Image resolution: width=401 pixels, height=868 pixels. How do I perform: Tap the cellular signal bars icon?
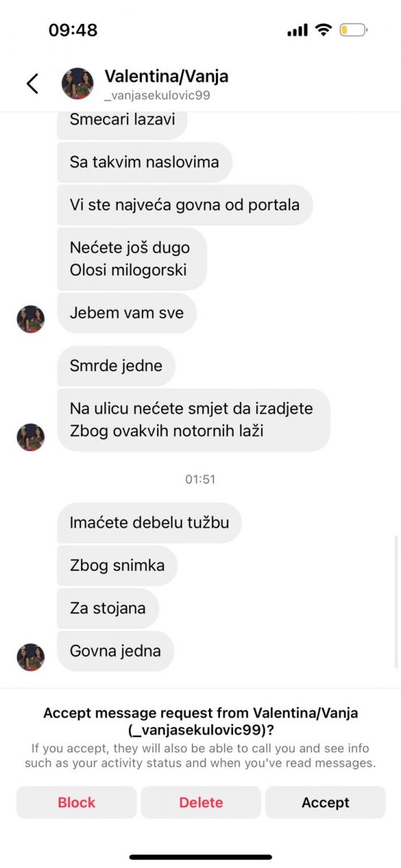(x=297, y=30)
